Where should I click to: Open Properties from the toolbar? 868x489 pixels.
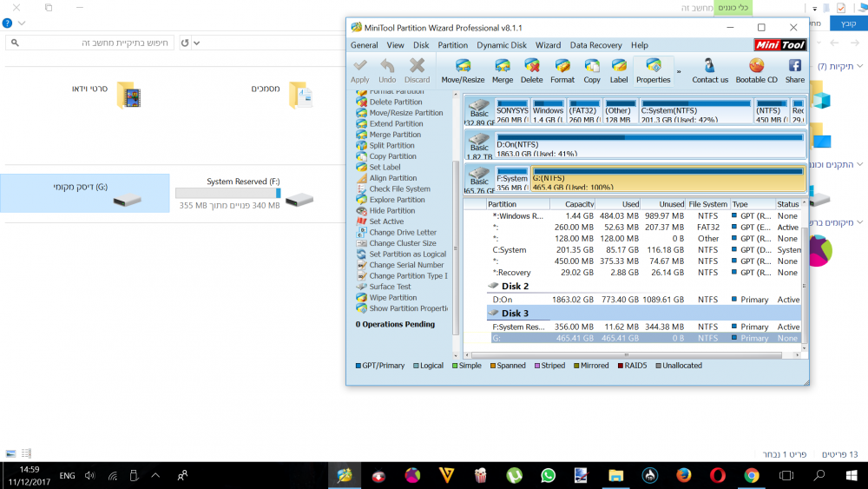point(654,70)
